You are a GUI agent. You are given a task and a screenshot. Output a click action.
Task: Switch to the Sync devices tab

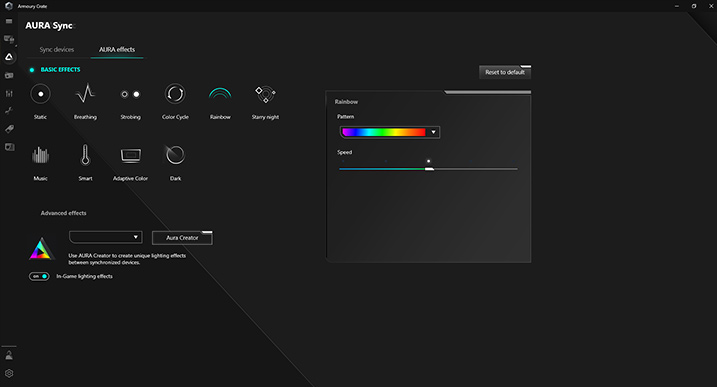[57, 49]
